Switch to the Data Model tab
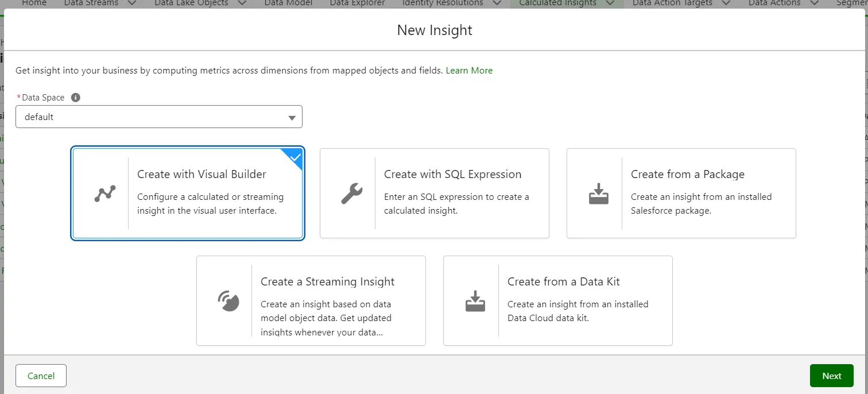This screenshot has height=394, width=868. [288, 3]
